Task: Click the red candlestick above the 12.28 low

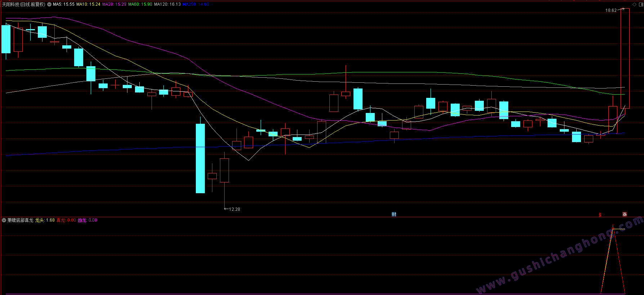Action: point(224,170)
